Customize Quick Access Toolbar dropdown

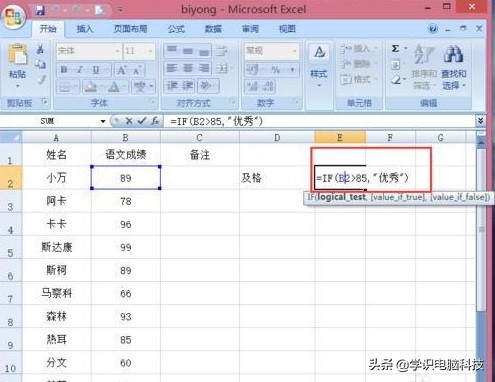(x=120, y=10)
